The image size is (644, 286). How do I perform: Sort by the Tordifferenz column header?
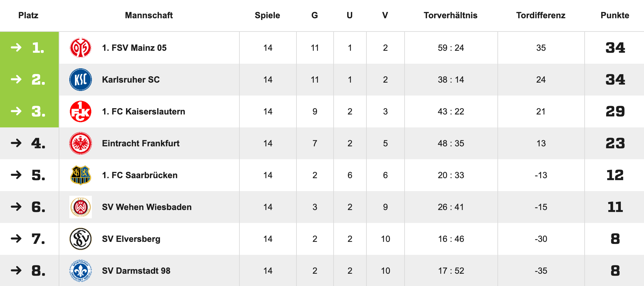[541, 15]
